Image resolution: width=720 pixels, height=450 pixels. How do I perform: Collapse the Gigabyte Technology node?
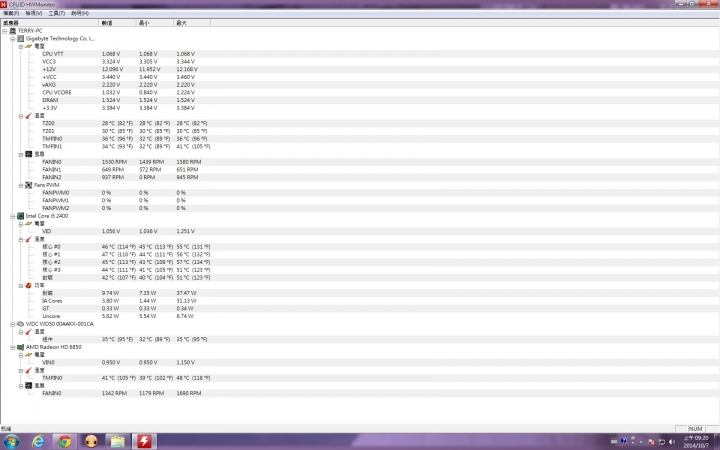(x=13, y=39)
